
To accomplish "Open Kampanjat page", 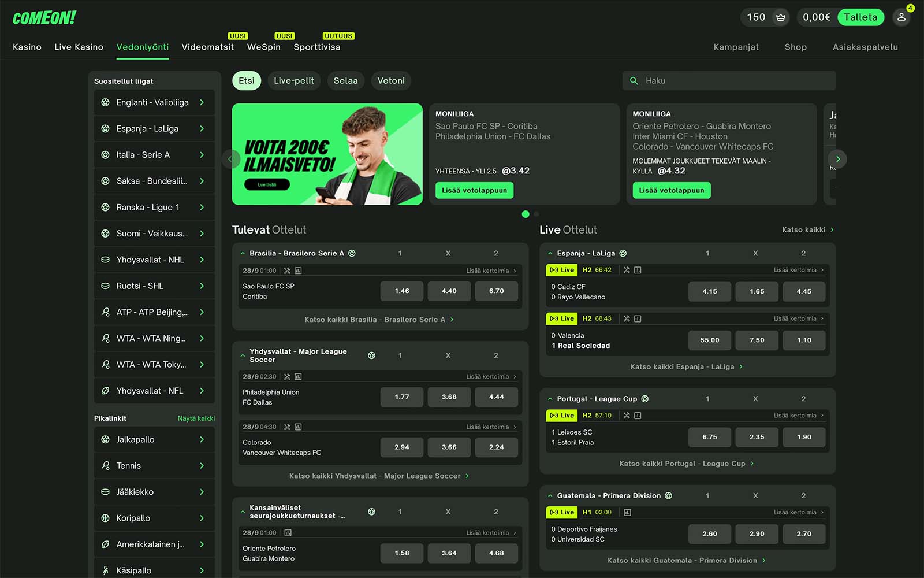I will 736,47.
